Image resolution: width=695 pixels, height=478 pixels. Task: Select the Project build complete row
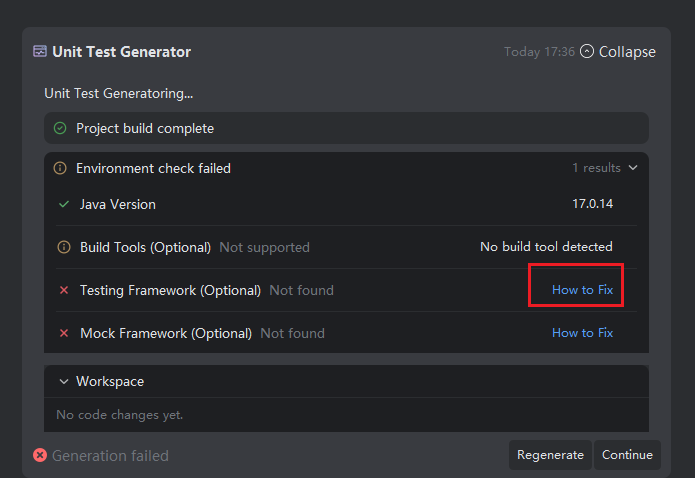tap(145, 128)
